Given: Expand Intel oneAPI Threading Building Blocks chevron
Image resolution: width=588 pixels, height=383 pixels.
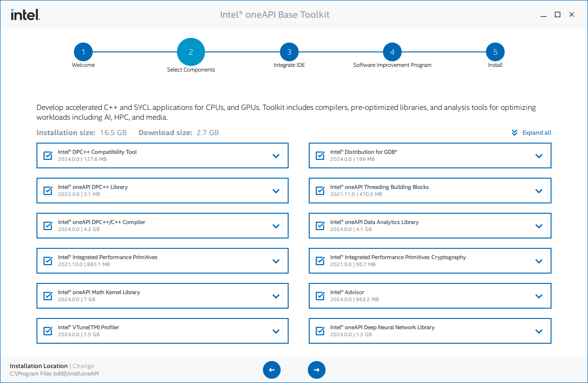Looking at the screenshot, I should click(539, 191).
